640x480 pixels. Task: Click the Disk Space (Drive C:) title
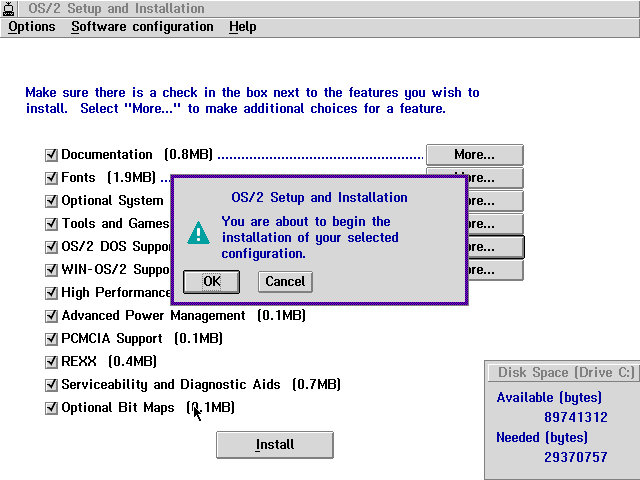(567, 373)
